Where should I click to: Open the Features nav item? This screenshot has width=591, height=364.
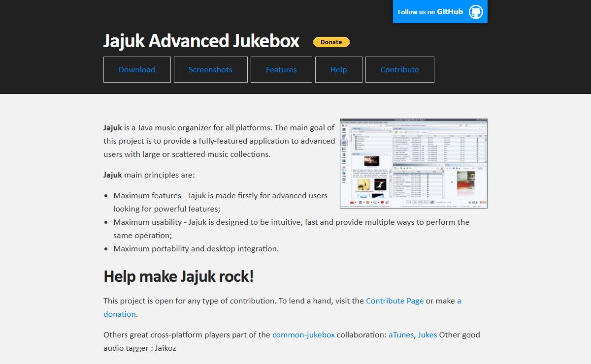pyautogui.click(x=281, y=69)
